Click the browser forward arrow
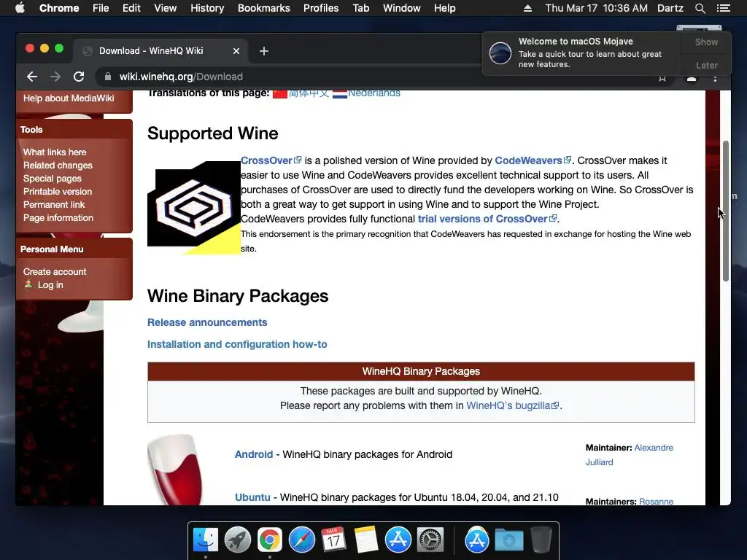 (x=55, y=77)
